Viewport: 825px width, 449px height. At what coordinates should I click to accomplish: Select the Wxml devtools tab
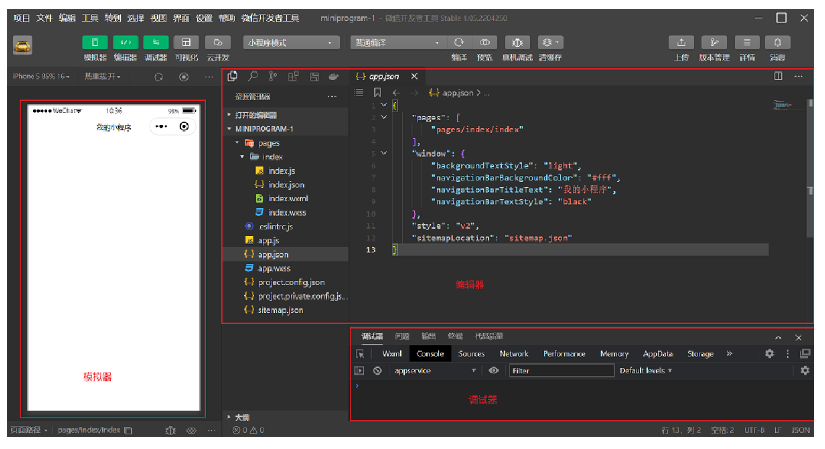pyautogui.click(x=392, y=354)
